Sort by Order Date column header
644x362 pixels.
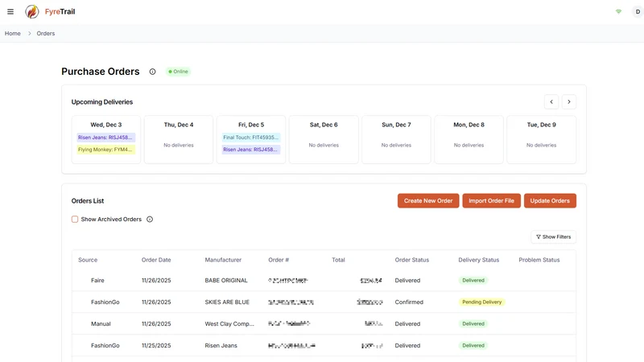(x=156, y=260)
